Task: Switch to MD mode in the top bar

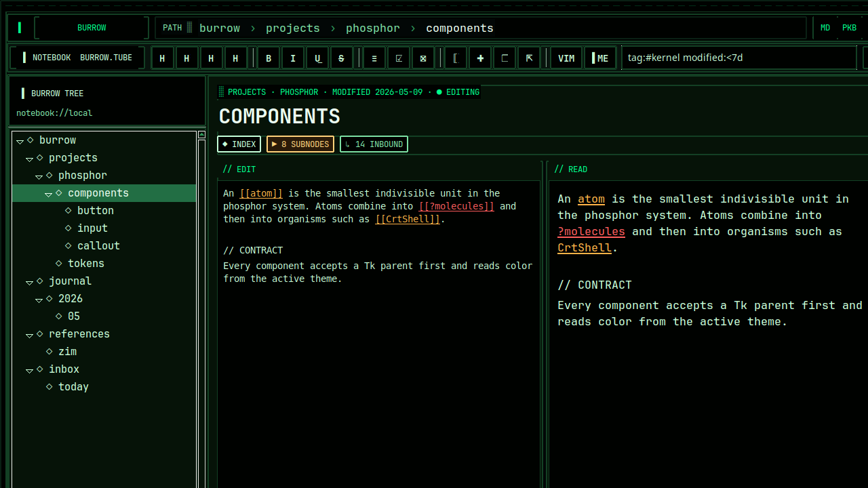Action: 825,28
